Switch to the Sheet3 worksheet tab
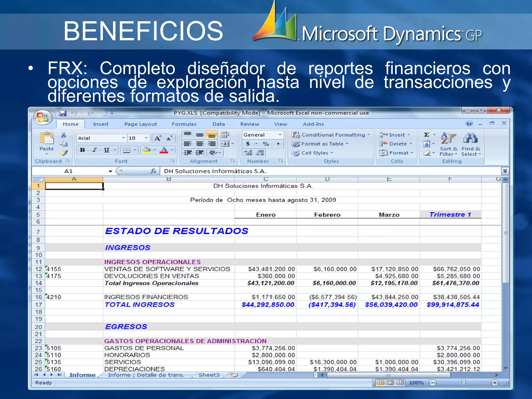Screen dimensions: 532x399 [209, 375]
